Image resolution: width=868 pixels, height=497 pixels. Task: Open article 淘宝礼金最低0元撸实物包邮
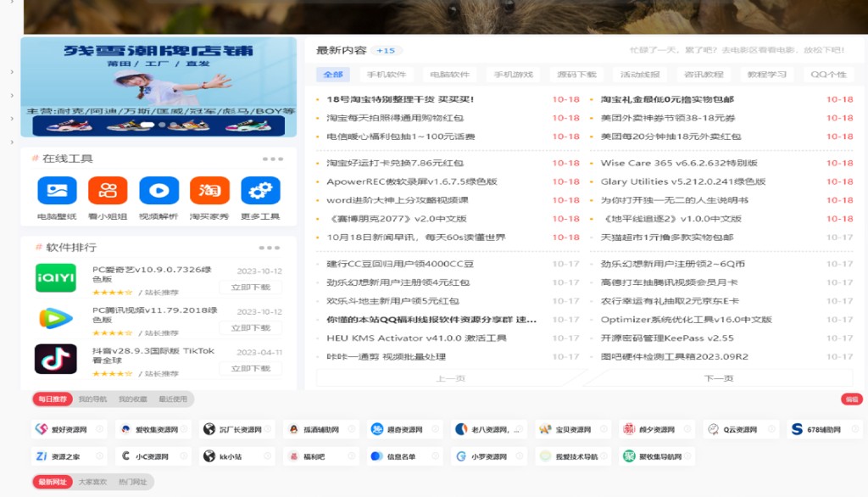[x=667, y=99]
